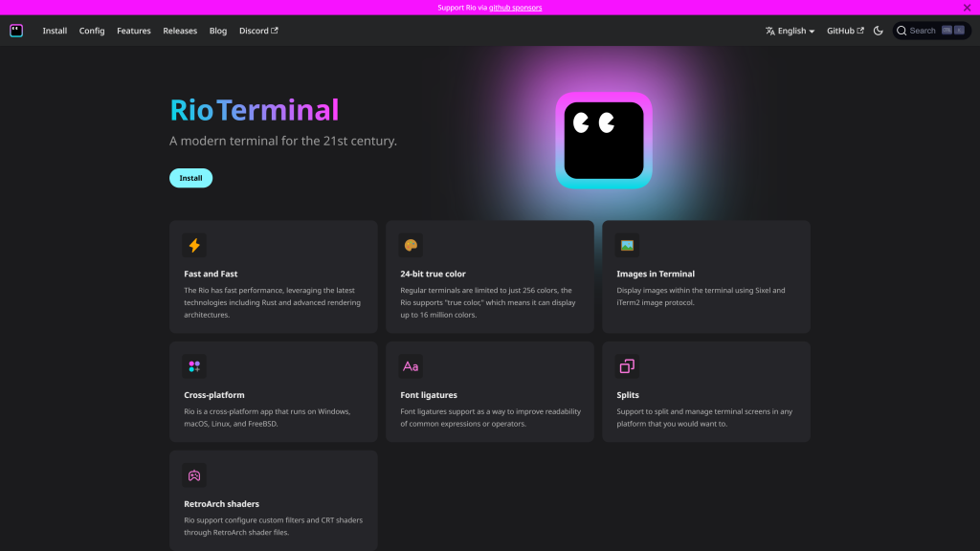This screenshot has height=551, width=980.
Task: Focus the Search field
Action: 931,31
